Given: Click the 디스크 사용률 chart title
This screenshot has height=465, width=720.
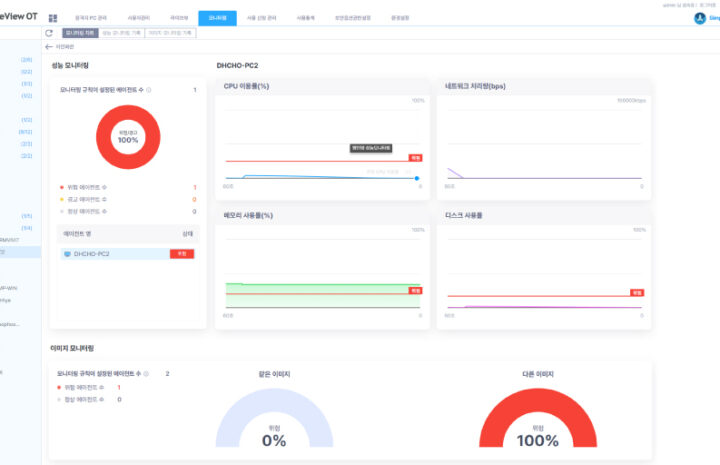Looking at the screenshot, I should [x=463, y=215].
